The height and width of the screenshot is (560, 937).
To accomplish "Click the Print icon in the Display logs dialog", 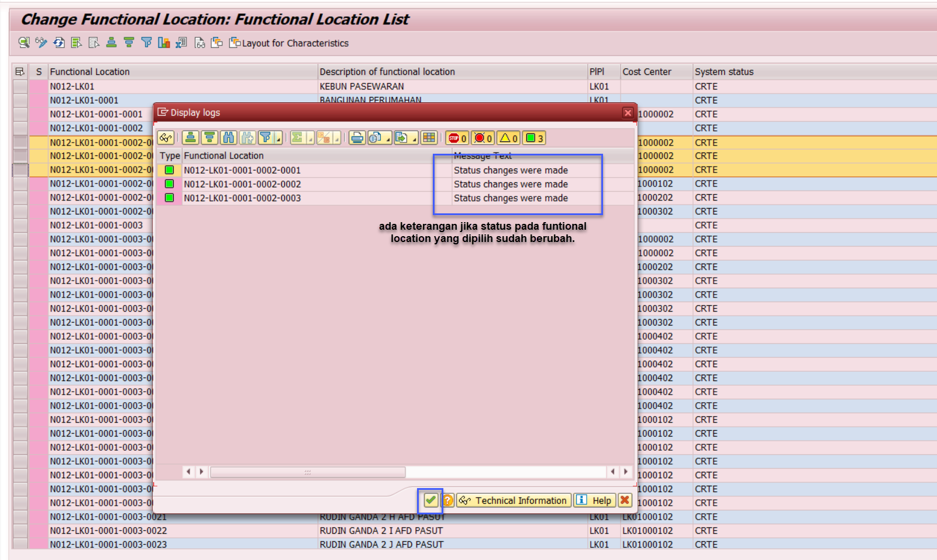I will click(x=357, y=138).
